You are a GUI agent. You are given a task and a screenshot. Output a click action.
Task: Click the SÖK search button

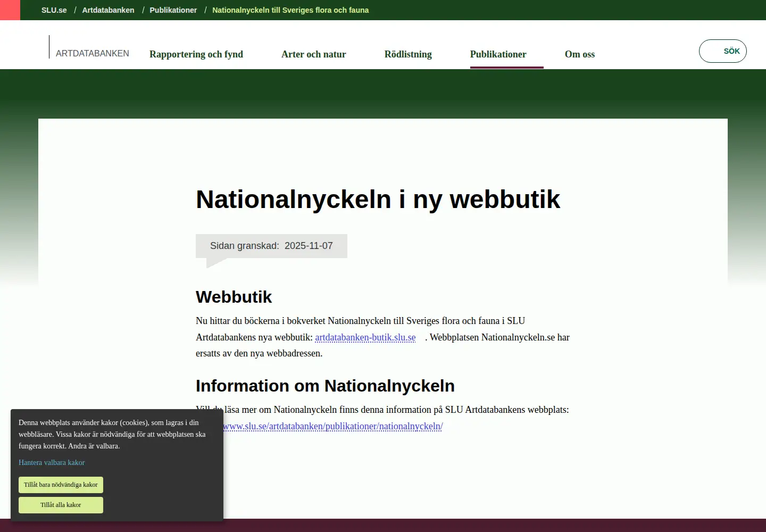click(x=723, y=51)
